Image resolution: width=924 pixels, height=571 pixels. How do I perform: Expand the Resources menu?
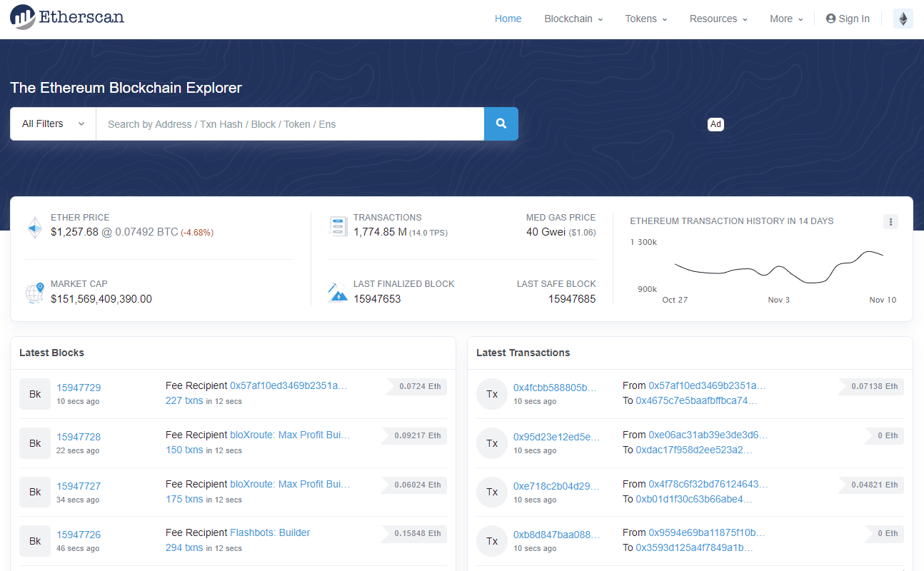pyautogui.click(x=718, y=19)
